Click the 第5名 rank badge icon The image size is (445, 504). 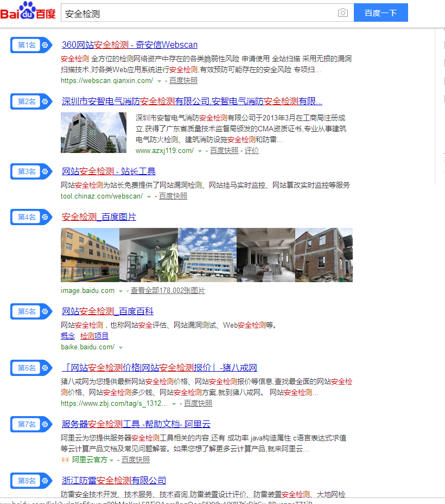tap(31, 311)
